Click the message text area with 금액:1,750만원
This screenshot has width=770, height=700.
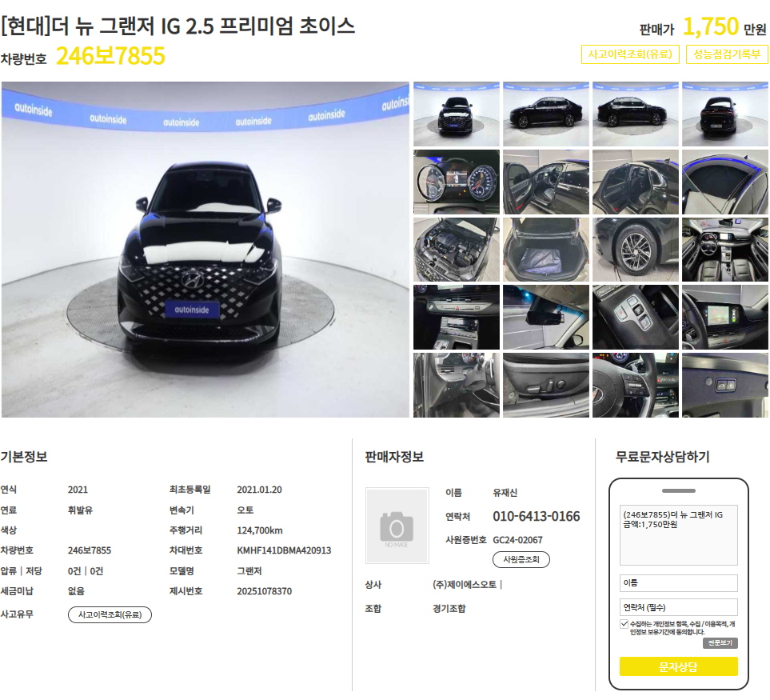pos(678,535)
